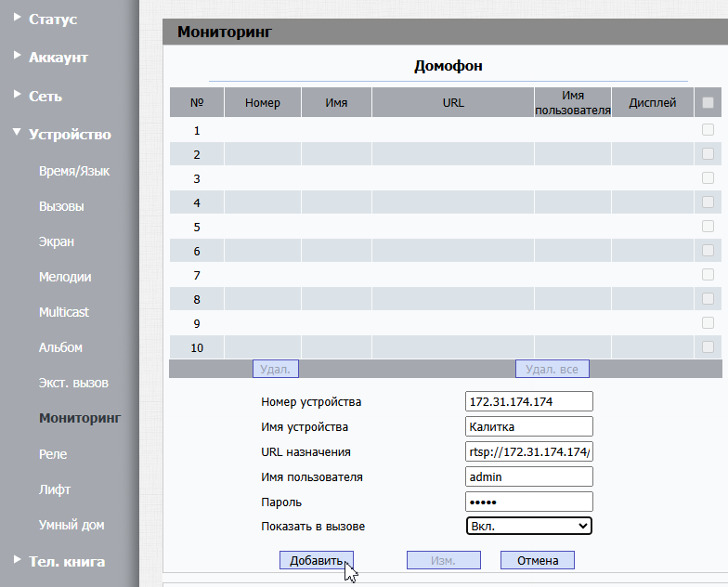
Task: Click the Добавить button
Action: pos(316,560)
